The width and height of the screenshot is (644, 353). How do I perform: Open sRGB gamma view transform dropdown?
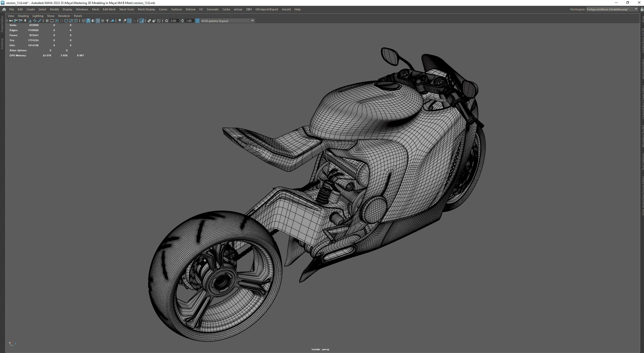click(x=252, y=21)
